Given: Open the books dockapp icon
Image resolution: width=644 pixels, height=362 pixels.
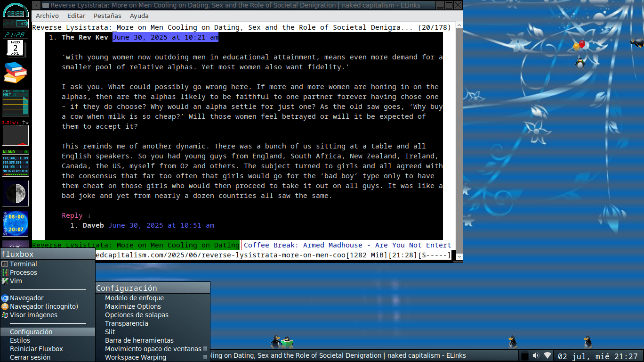Looking at the screenshot, I should point(16,73).
